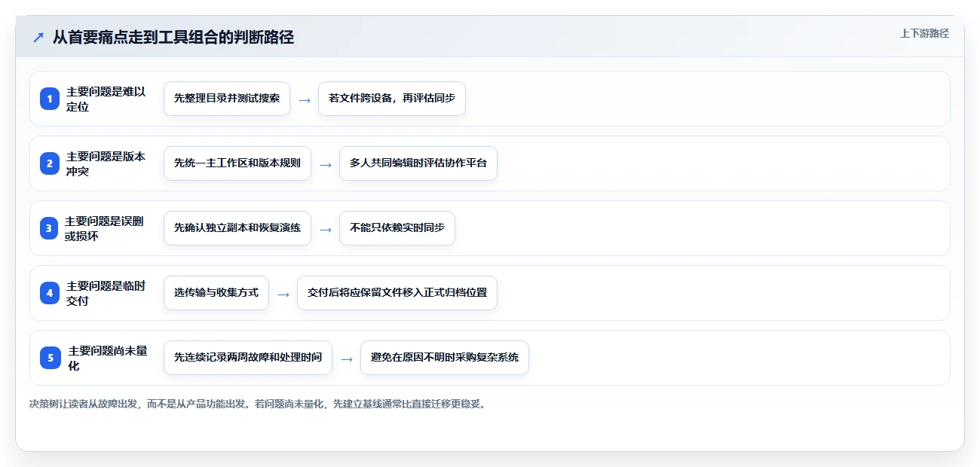Click the 多人共同编辑时评估协作平台 chip

coord(418,163)
